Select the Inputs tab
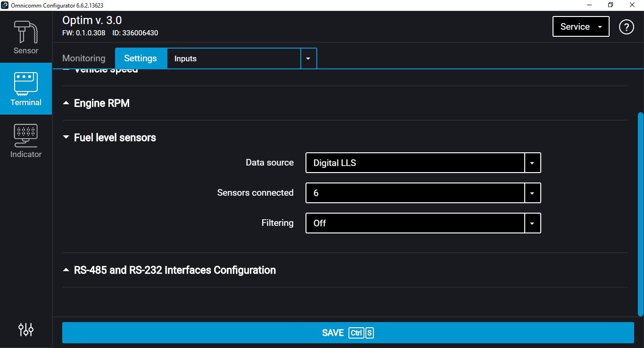 (185, 58)
